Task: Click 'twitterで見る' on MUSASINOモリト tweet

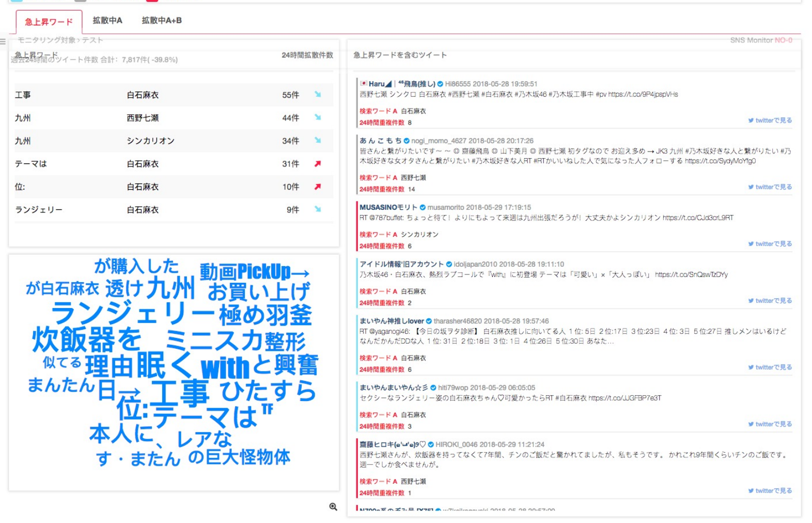Action: [770, 244]
